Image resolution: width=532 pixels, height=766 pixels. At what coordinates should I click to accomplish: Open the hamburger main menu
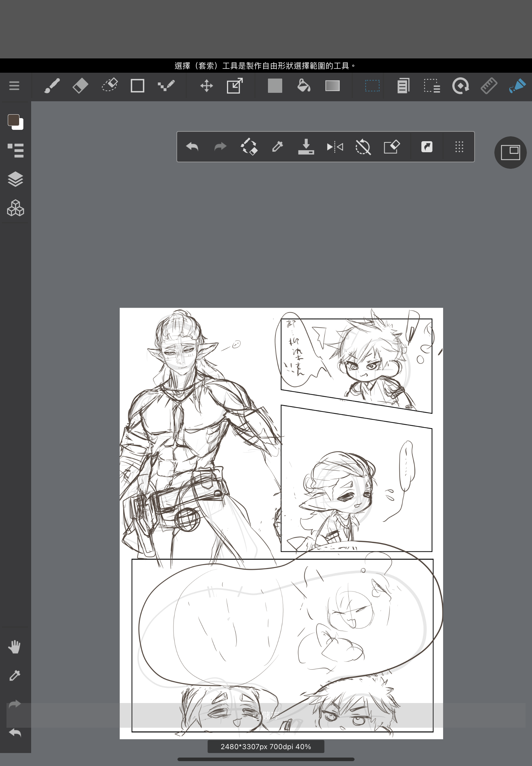point(14,86)
